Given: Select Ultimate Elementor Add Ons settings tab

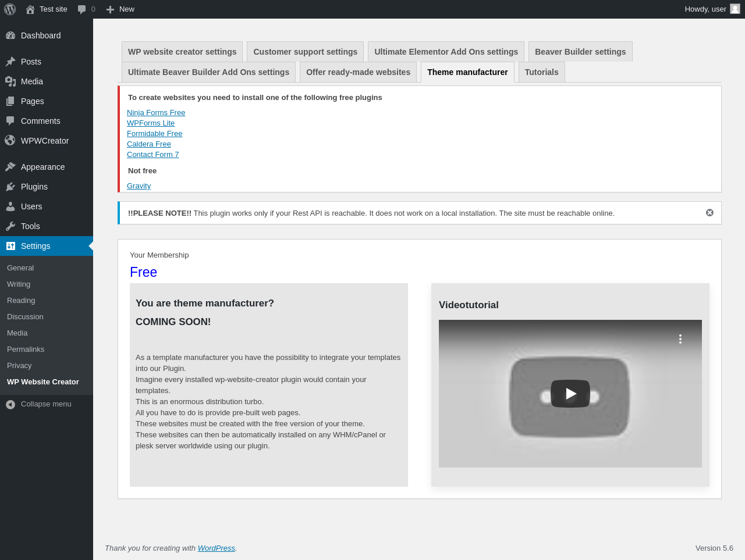Looking at the screenshot, I should click(446, 52).
